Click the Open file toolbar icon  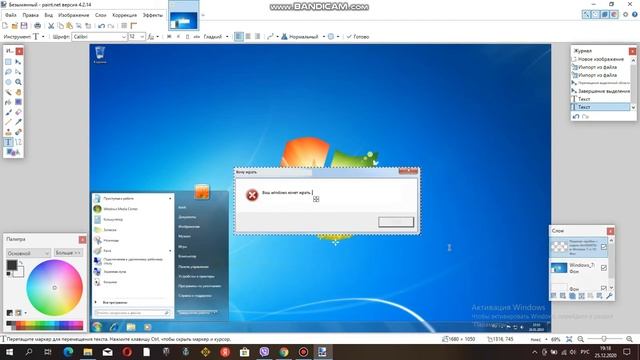14,26
